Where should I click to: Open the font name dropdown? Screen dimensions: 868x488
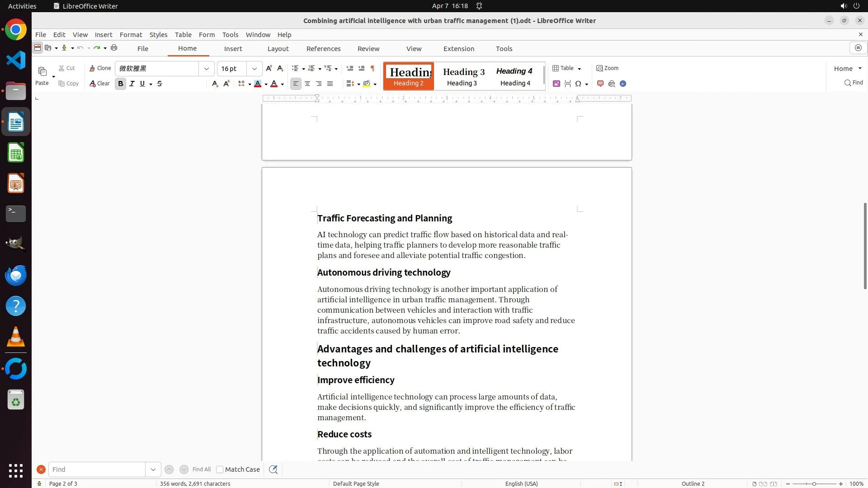[207, 69]
